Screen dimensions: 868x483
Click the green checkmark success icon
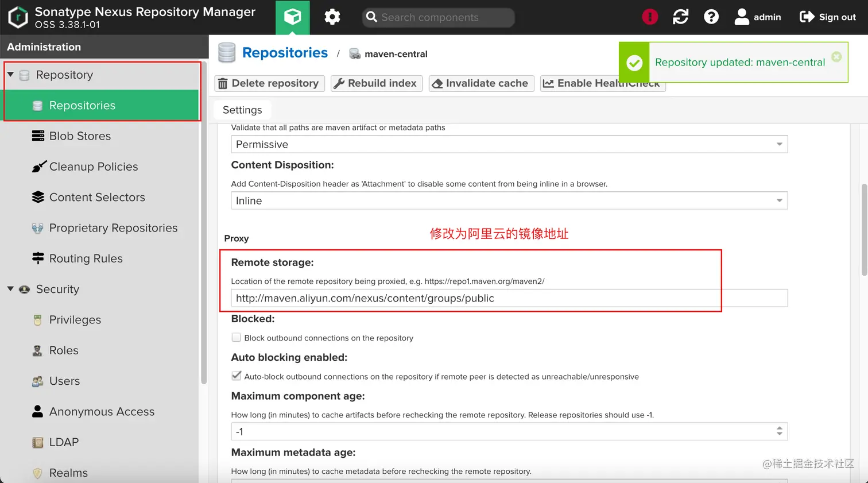click(634, 63)
